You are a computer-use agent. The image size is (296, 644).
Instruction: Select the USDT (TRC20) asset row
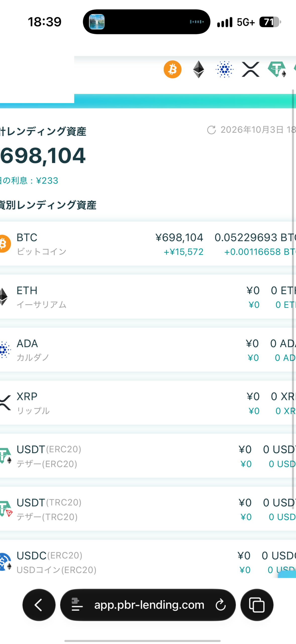coord(148,509)
